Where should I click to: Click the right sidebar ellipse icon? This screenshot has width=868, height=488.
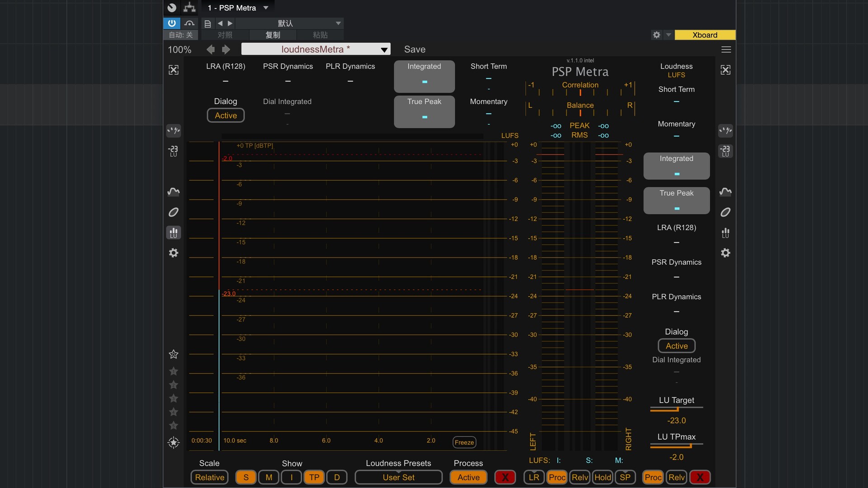point(725,212)
